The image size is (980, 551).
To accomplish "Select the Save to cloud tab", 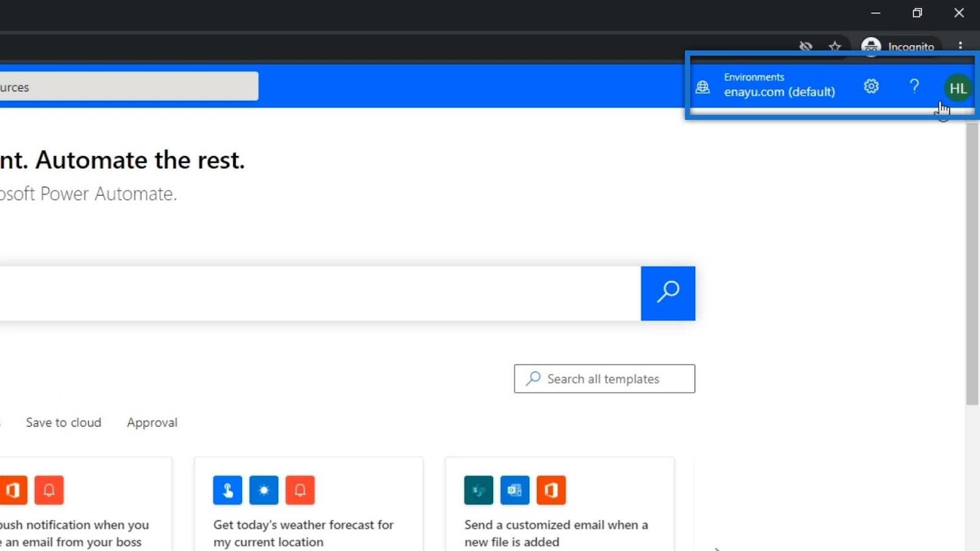I will click(x=64, y=422).
